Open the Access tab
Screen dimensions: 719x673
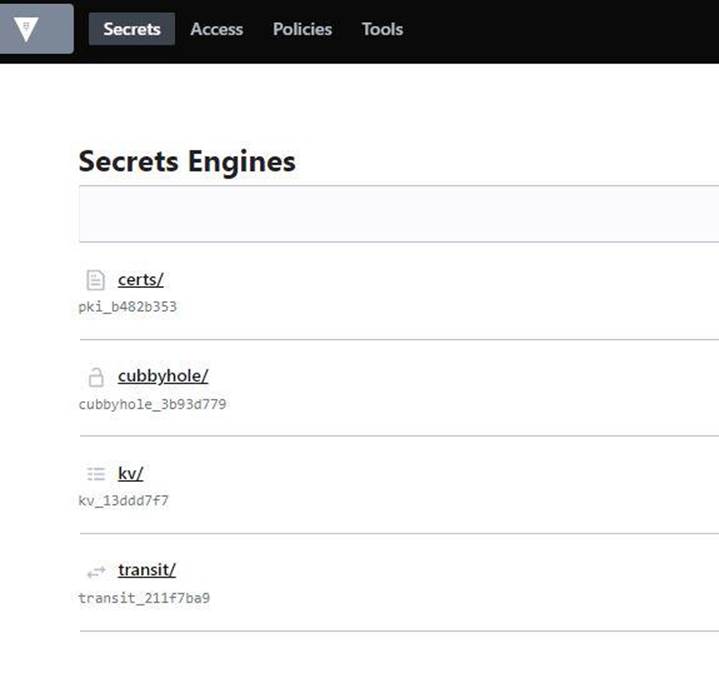pos(216,29)
